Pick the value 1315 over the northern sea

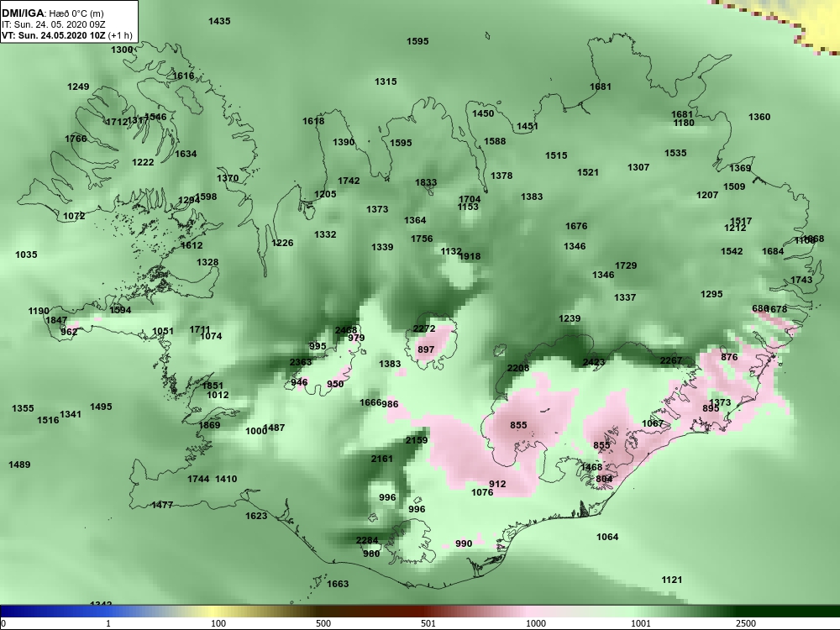(x=386, y=81)
